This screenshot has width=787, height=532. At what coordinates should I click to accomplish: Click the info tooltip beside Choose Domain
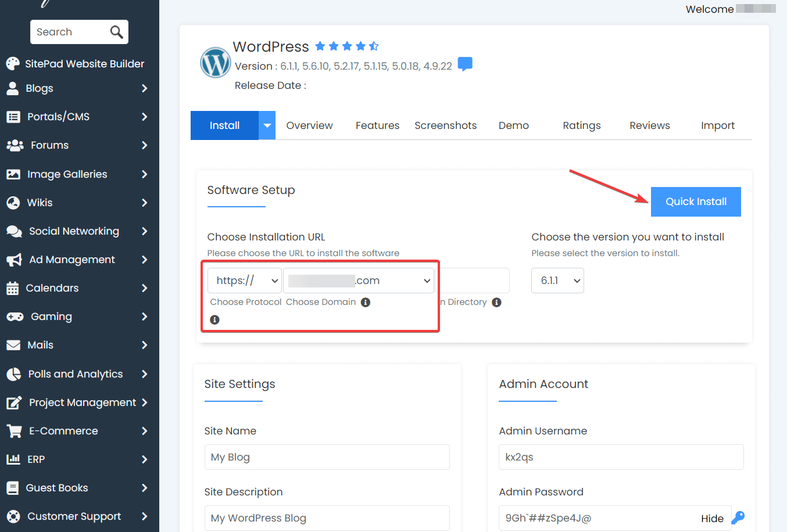pyautogui.click(x=365, y=301)
